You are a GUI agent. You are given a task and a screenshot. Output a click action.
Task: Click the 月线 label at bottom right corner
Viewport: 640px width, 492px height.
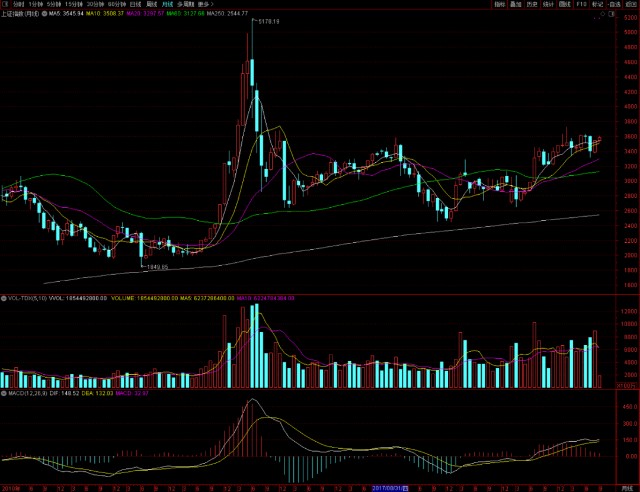627,488
